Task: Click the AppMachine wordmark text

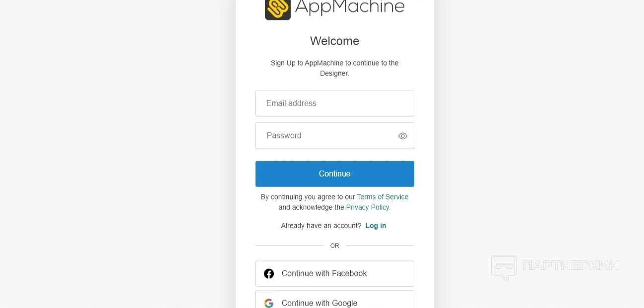Action: [x=350, y=7]
